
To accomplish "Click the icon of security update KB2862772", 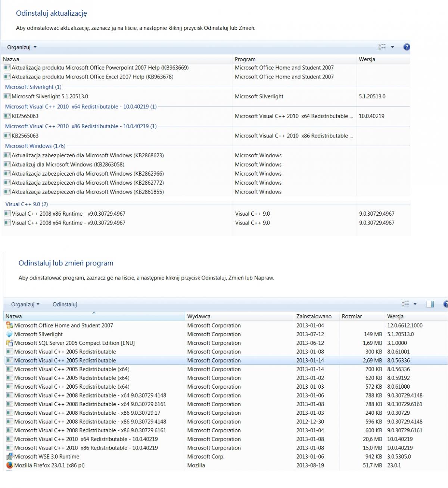I will [x=7, y=183].
